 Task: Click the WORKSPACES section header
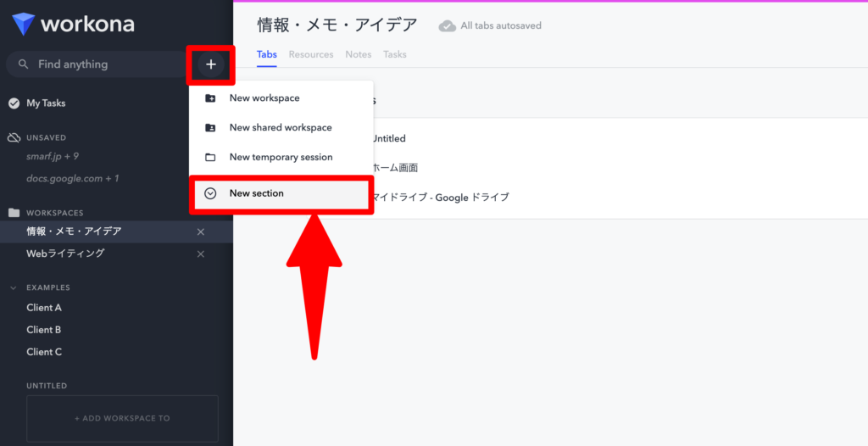click(55, 213)
